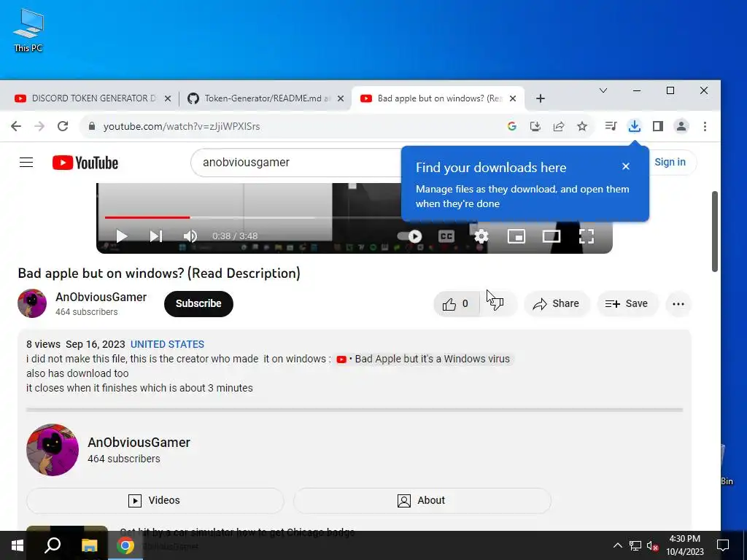
Task: Seek using the red video progress bar
Action: (x=147, y=217)
